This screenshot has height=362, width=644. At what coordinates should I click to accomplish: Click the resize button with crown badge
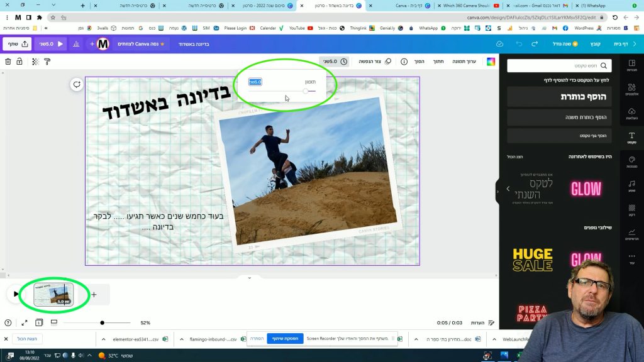coord(565,44)
